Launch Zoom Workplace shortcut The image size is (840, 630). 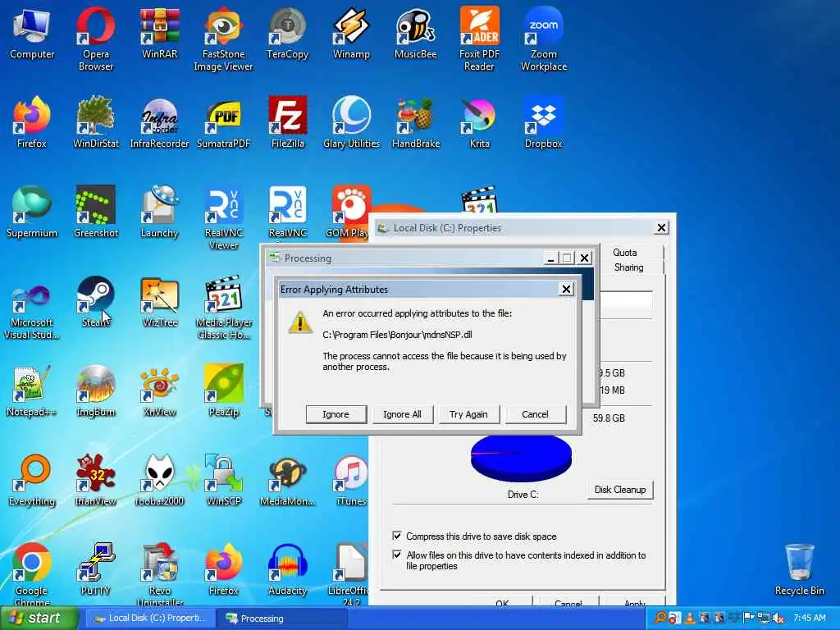click(543, 39)
